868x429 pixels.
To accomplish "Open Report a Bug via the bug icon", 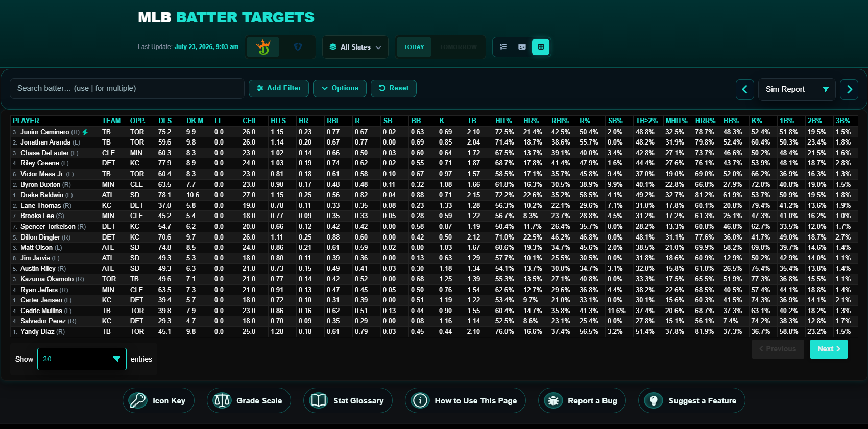I will pyautogui.click(x=553, y=401).
